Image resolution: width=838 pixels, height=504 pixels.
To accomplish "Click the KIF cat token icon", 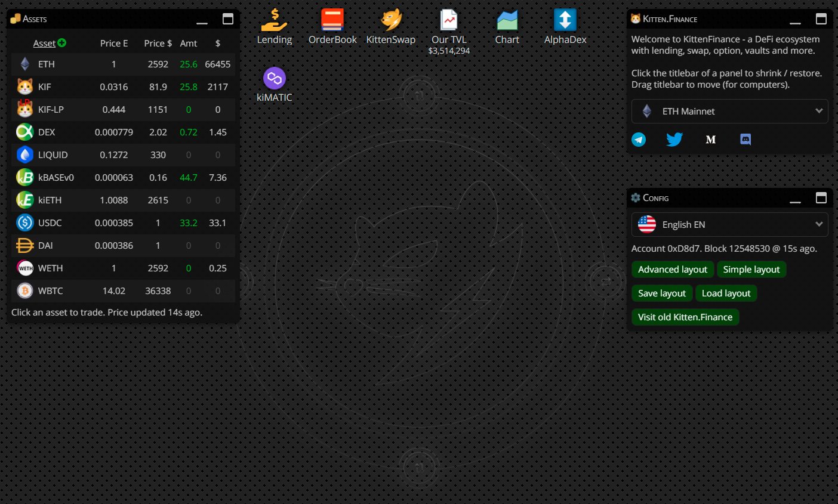I will pos(25,86).
